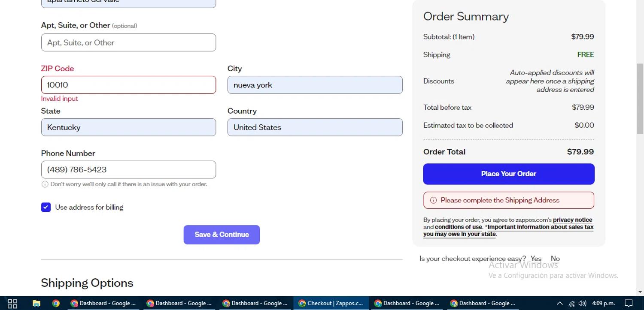The height and width of the screenshot is (310, 644).
Task: Click the City field containing nueva york
Action: [x=315, y=85]
